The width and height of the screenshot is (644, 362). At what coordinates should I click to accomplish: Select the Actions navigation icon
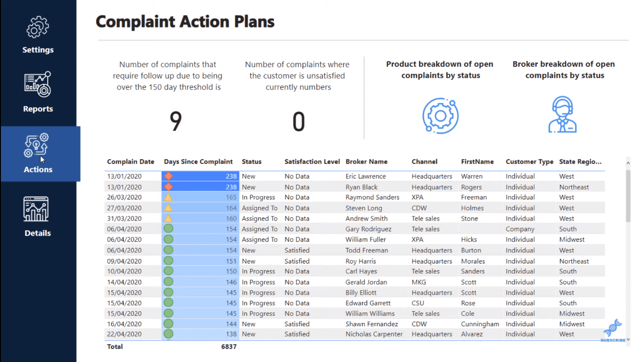36,145
